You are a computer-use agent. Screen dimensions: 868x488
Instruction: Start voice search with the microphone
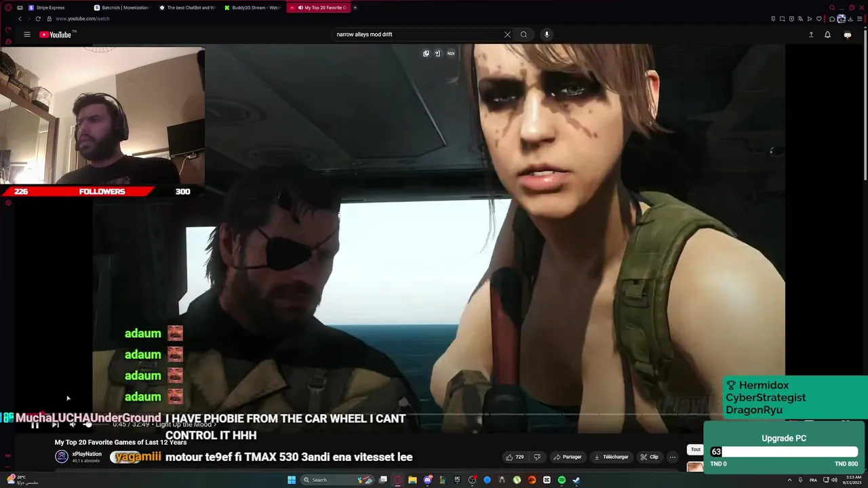pos(547,35)
